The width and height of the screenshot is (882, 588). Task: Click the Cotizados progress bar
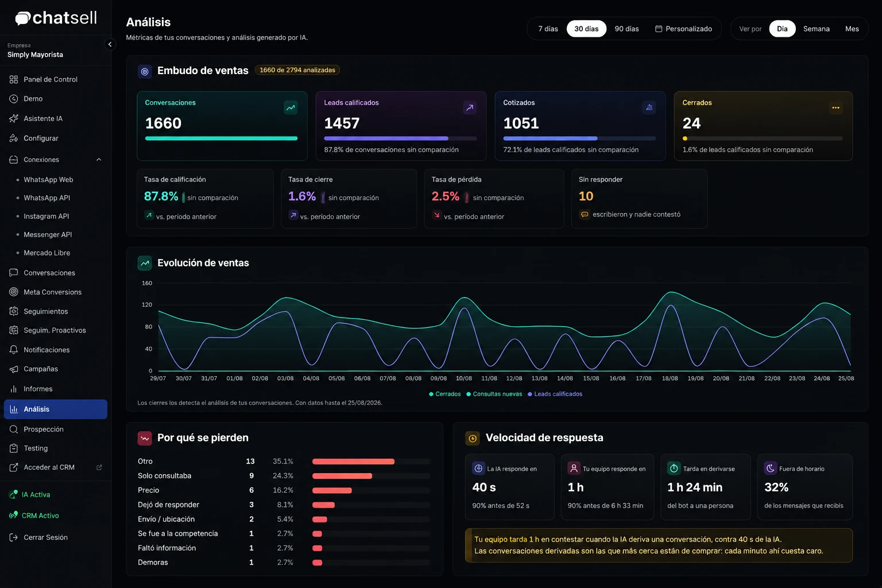(x=579, y=138)
